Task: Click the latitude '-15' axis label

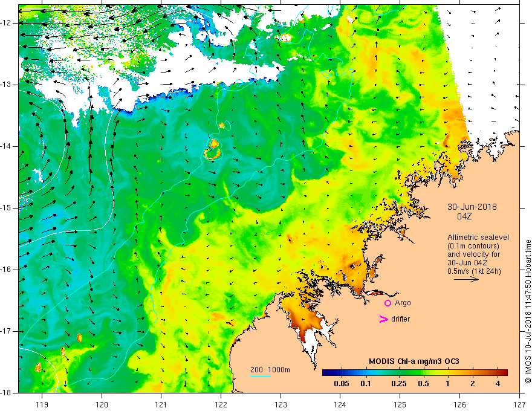Action: click(7, 208)
